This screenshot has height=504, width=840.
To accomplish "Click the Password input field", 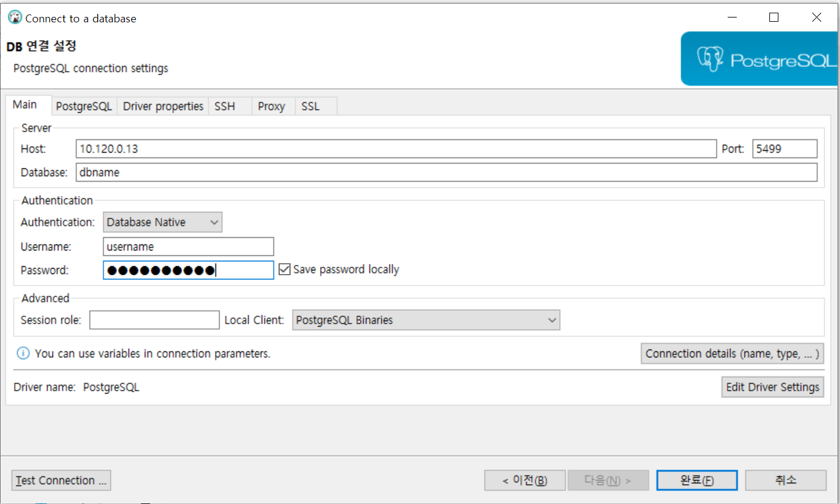I will tap(188, 270).
